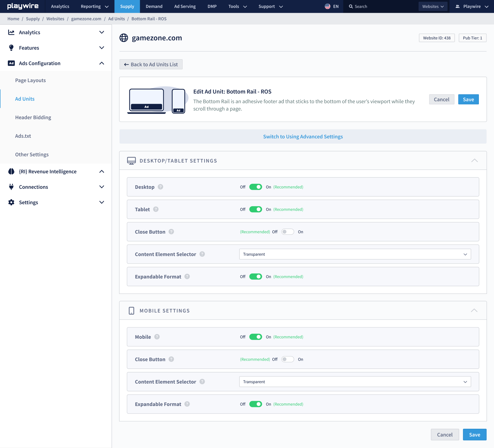Click the bottom Save button
Viewport: 494px width, 448px height.
tap(475, 435)
